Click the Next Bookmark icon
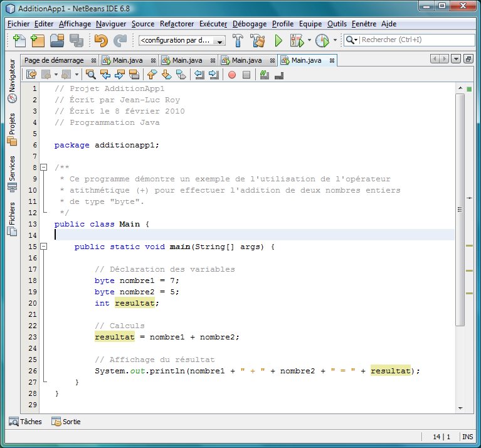The image size is (481, 448). pyautogui.click(x=166, y=75)
